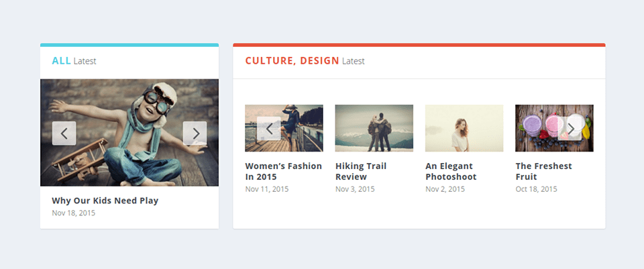This screenshot has height=269, width=644.
Task: Open "An Elegant Photoshoot" title link
Action: point(451,171)
